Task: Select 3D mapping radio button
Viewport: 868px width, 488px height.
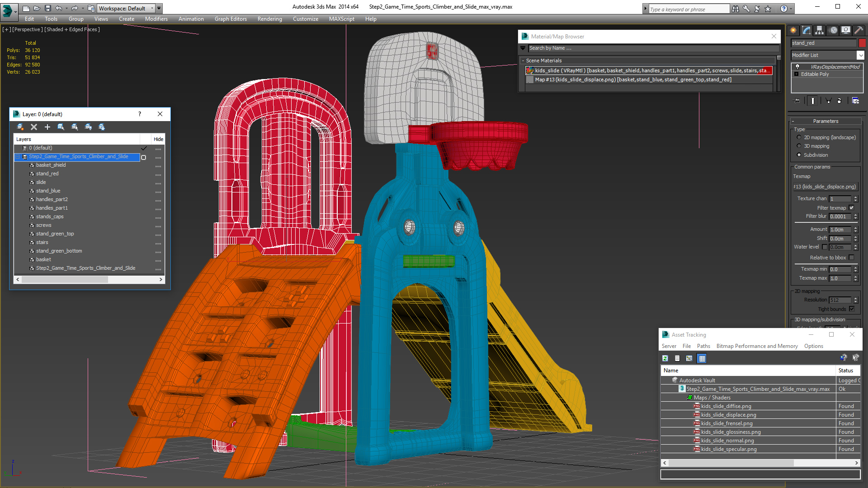Action: (x=799, y=146)
